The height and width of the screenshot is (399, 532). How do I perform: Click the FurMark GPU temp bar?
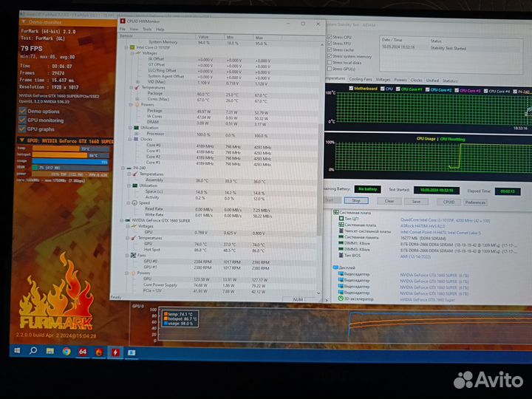coord(71,149)
